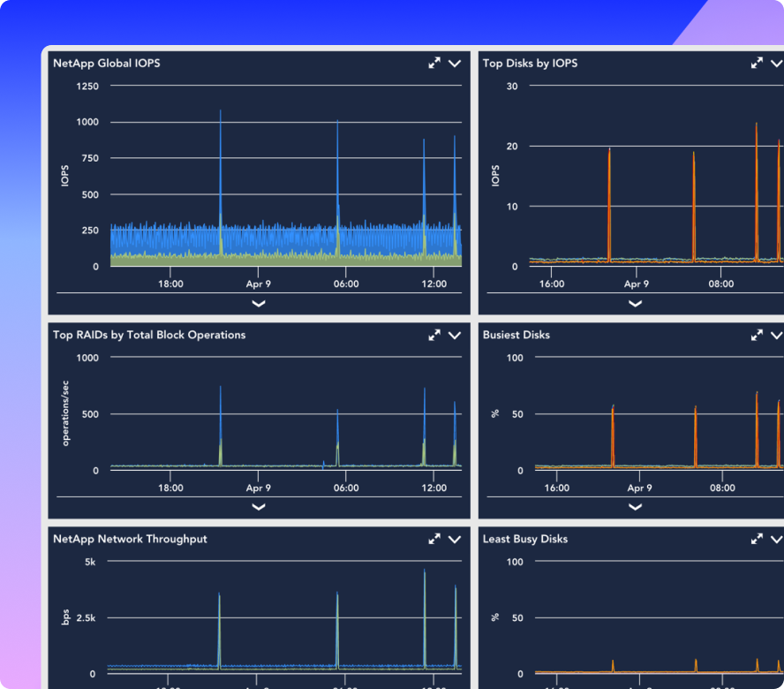This screenshot has width=784, height=689.
Task: Expand legend below Top RAIDs graph
Action: 259,507
